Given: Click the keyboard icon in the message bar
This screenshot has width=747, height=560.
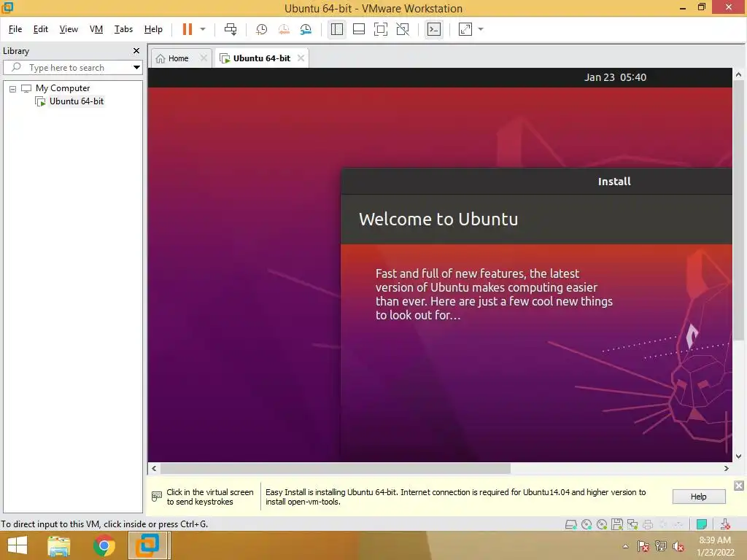Looking at the screenshot, I should tap(157, 497).
